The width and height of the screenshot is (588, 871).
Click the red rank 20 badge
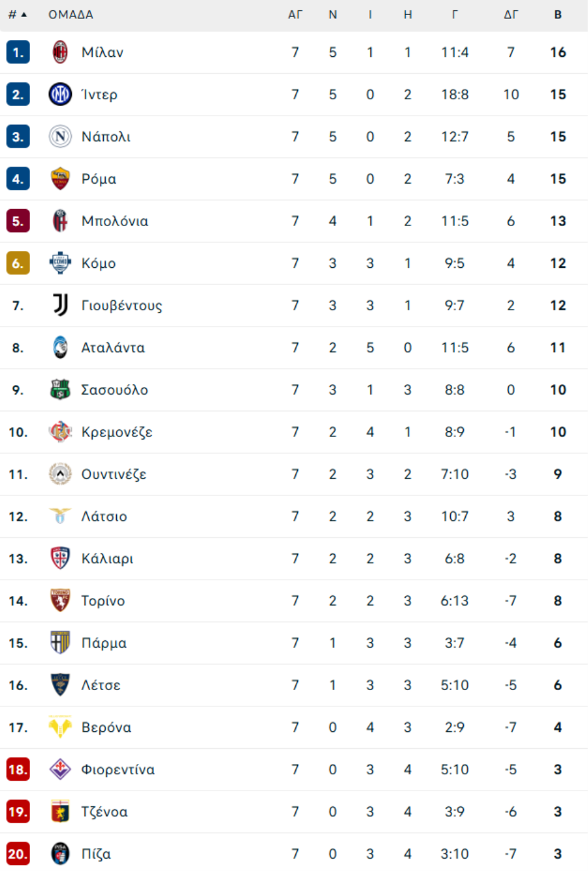point(18,853)
